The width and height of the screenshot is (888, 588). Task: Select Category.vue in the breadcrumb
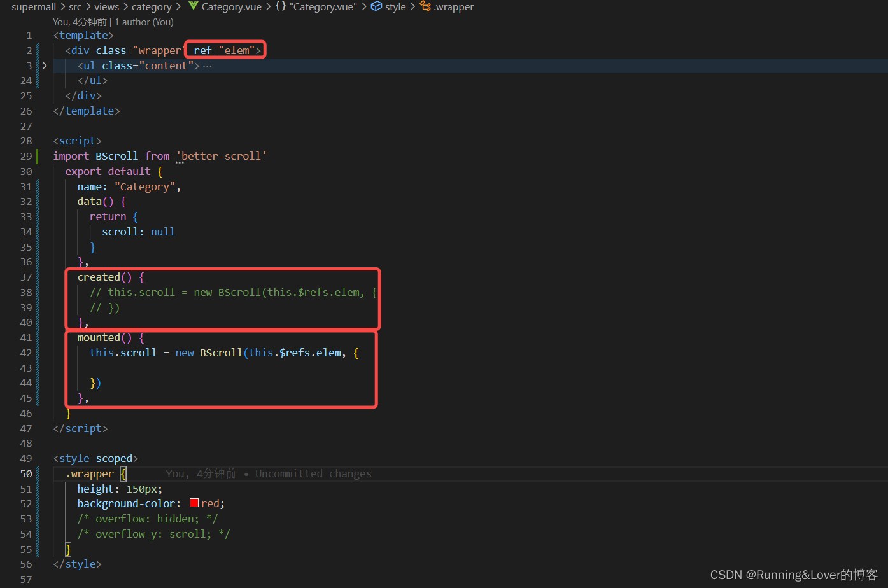[232, 7]
